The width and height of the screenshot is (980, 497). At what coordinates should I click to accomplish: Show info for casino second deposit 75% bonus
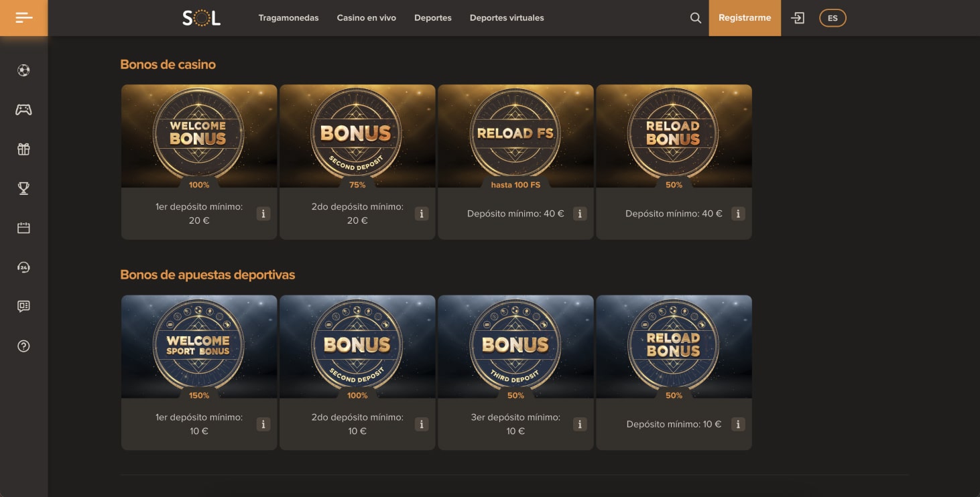422,214
